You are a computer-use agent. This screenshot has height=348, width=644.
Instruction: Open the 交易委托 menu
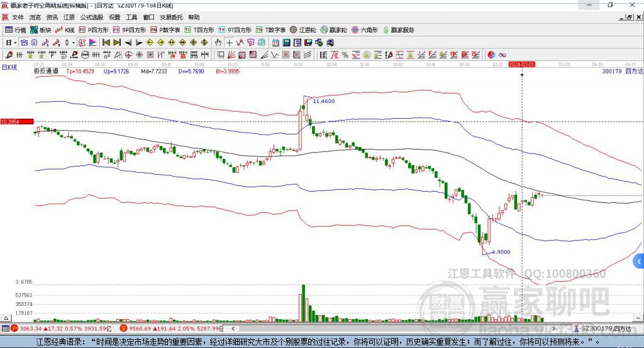(x=171, y=17)
